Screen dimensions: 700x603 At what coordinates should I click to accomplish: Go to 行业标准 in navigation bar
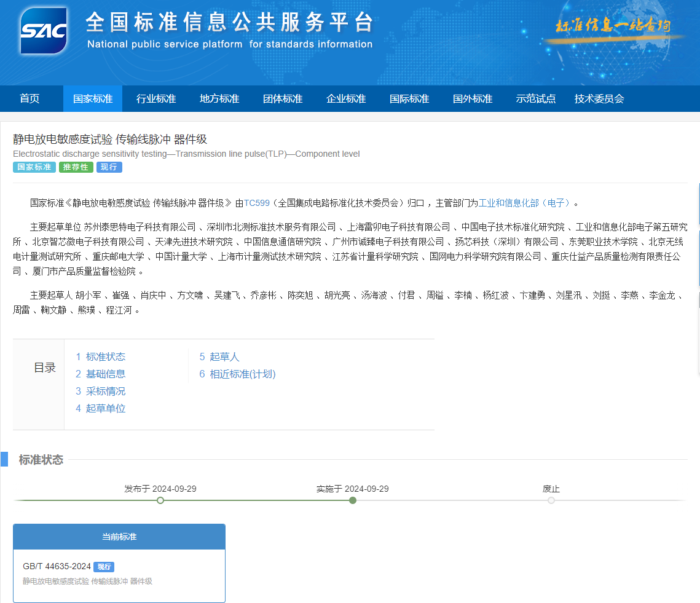[156, 99]
